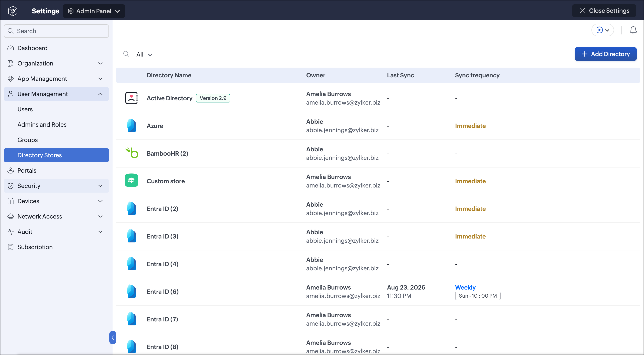The width and height of the screenshot is (644, 355).
Task: Click into the sidebar Search field
Action: point(56,31)
